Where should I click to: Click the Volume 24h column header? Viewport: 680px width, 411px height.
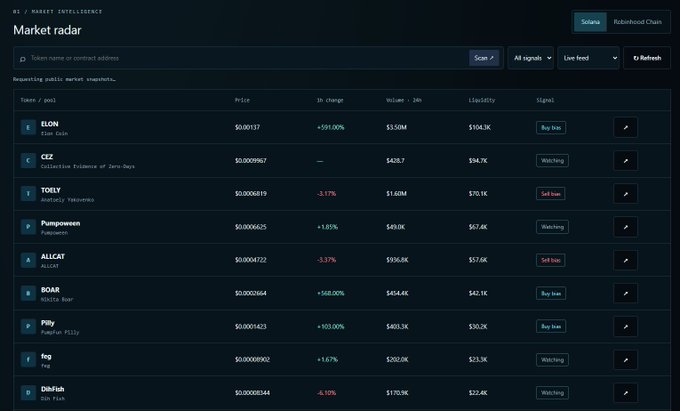point(404,100)
